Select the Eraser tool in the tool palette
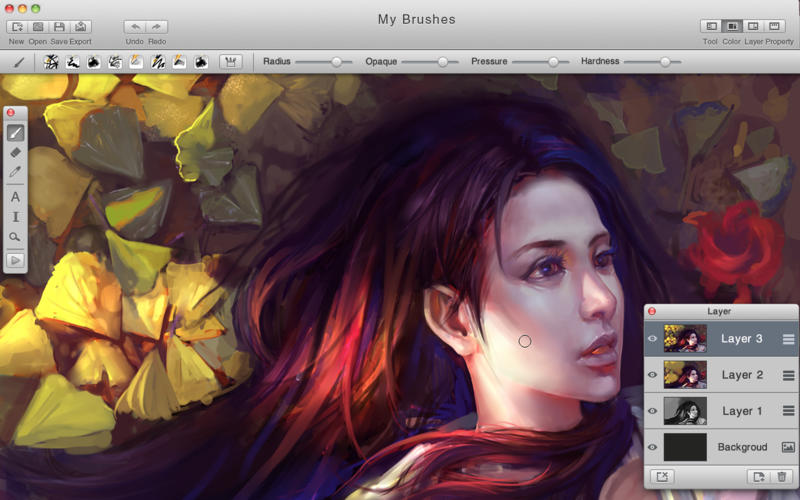 pos(16,152)
